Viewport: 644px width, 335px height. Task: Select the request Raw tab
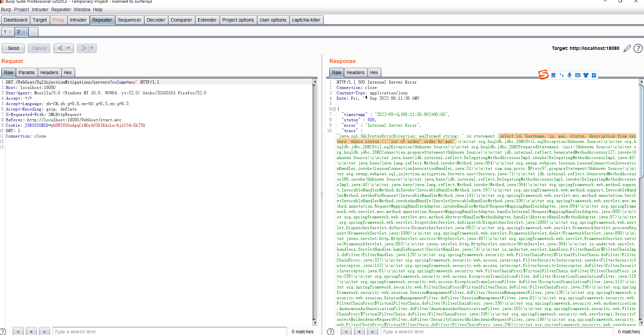9,72
